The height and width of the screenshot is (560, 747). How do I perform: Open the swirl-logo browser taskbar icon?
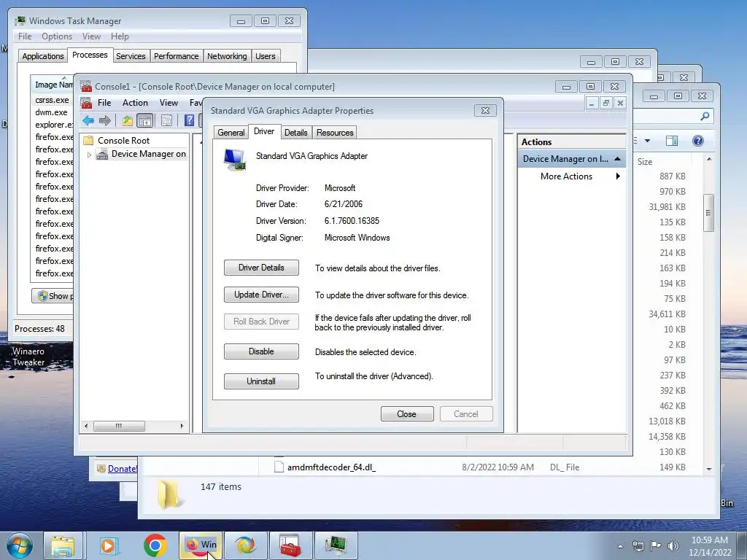[x=246, y=545]
